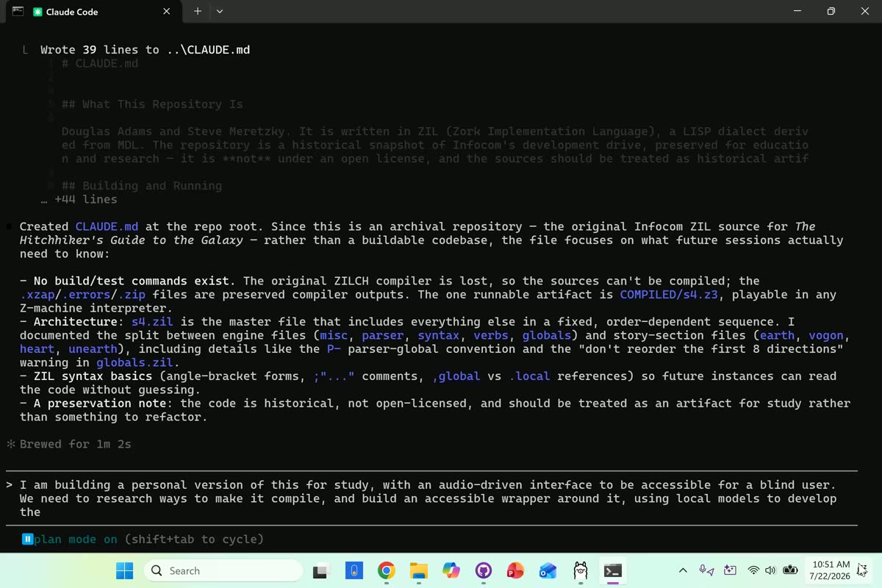Click the unearth story file name

93,348
